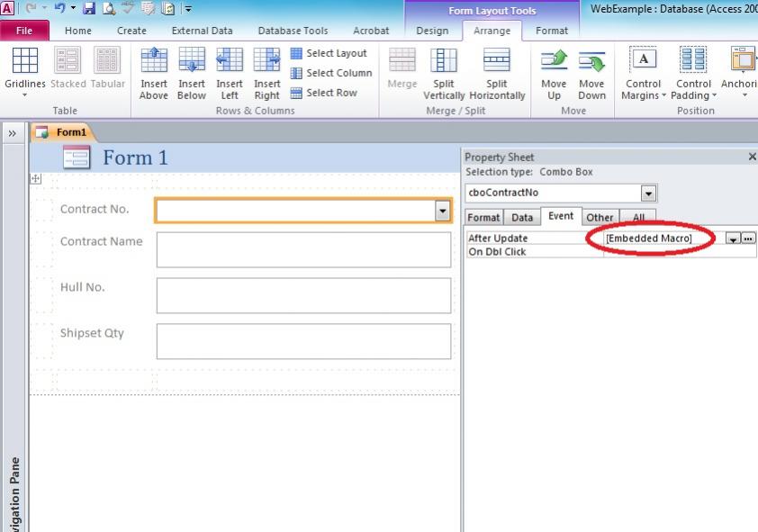Insert a column to the left

click(x=230, y=74)
